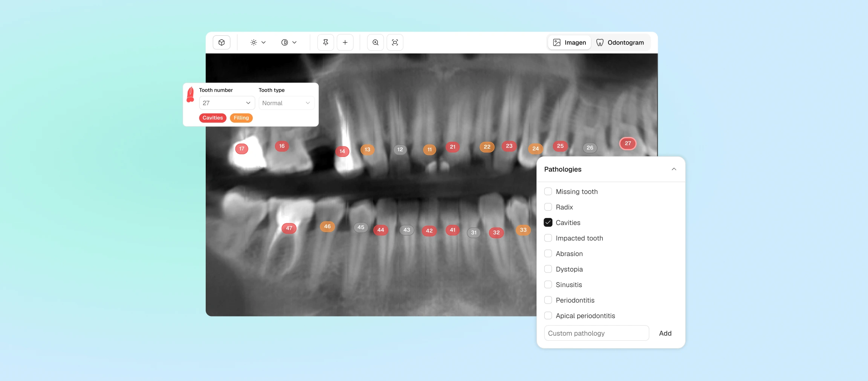This screenshot has width=868, height=381.
Task: Uncheck the Cavities pathology
Action: click(548, 223)
